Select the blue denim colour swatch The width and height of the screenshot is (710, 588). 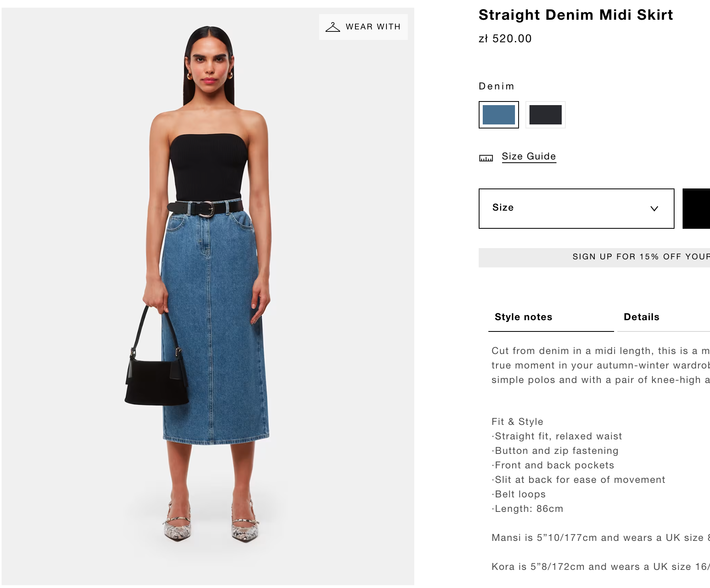[x=498, y=115]
